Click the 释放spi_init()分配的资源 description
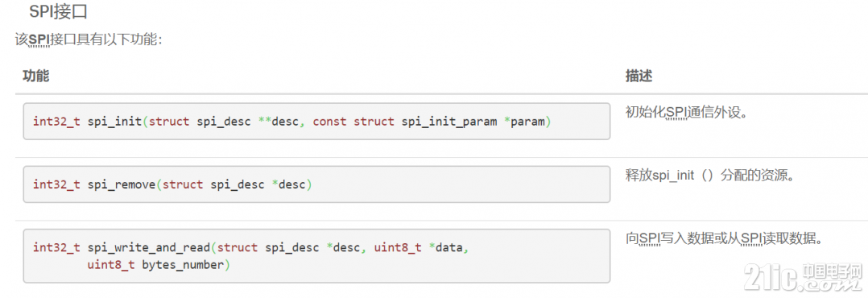The image size is (868, 298). coord(706,176)
